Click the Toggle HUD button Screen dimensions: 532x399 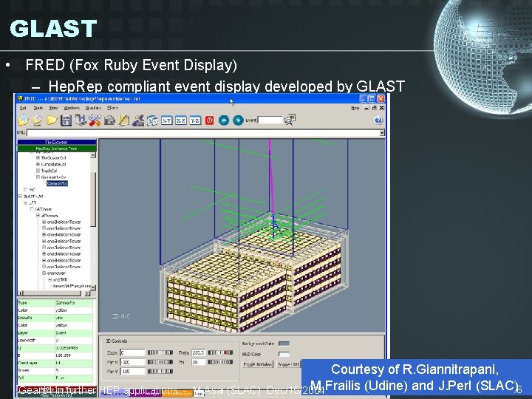(289, 364)
